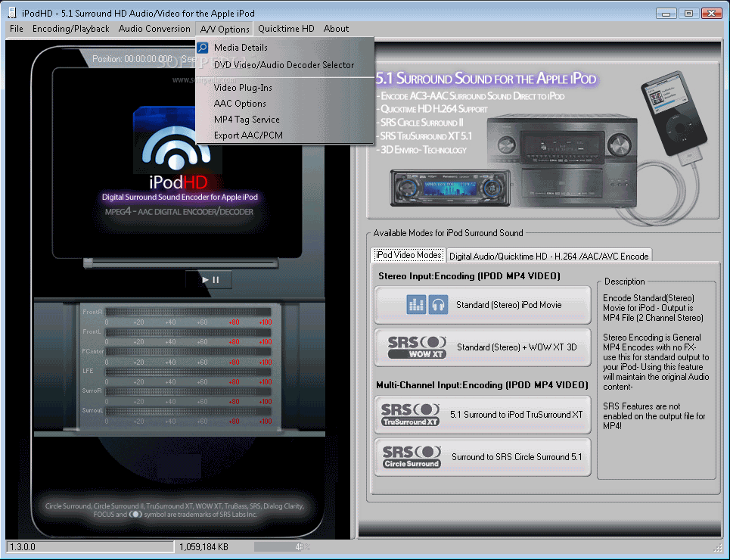Click the Position time readout
This screenshot has width=730, height=560.
click(x=132, y=59)
